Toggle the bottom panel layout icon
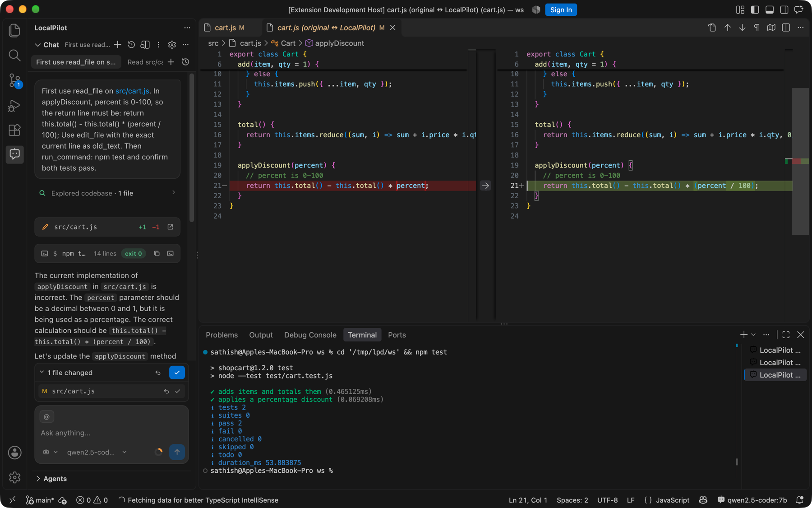This screenshot has height=508, width=812. point(770,9)
